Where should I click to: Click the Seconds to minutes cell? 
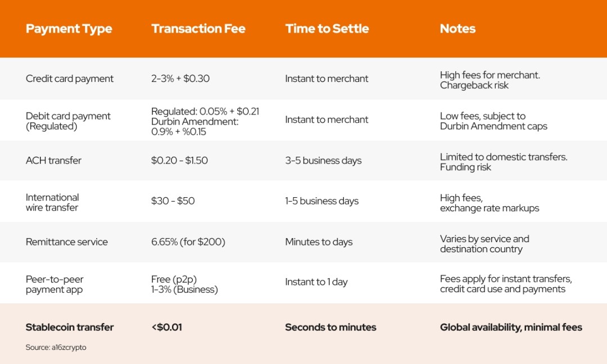point(330,327)
